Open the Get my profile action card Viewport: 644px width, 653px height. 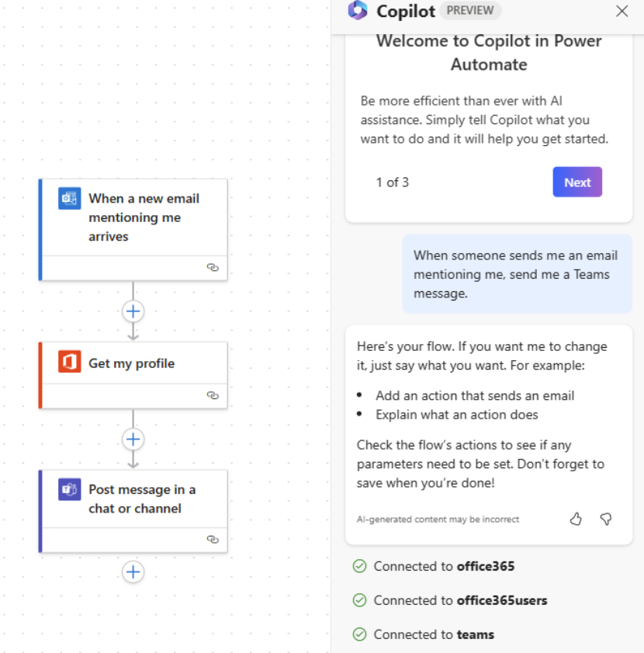tap(132, 363)
